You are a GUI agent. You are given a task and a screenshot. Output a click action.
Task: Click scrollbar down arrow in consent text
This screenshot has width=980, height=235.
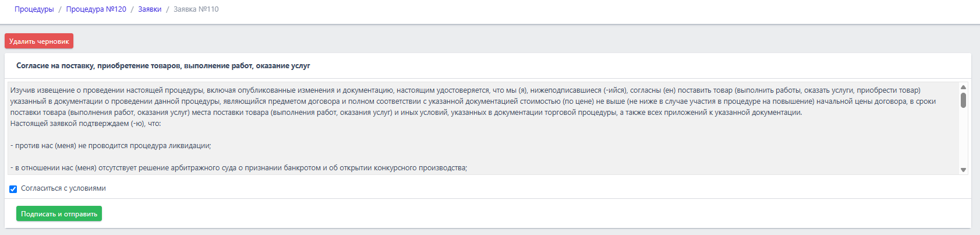click(963, 170)
